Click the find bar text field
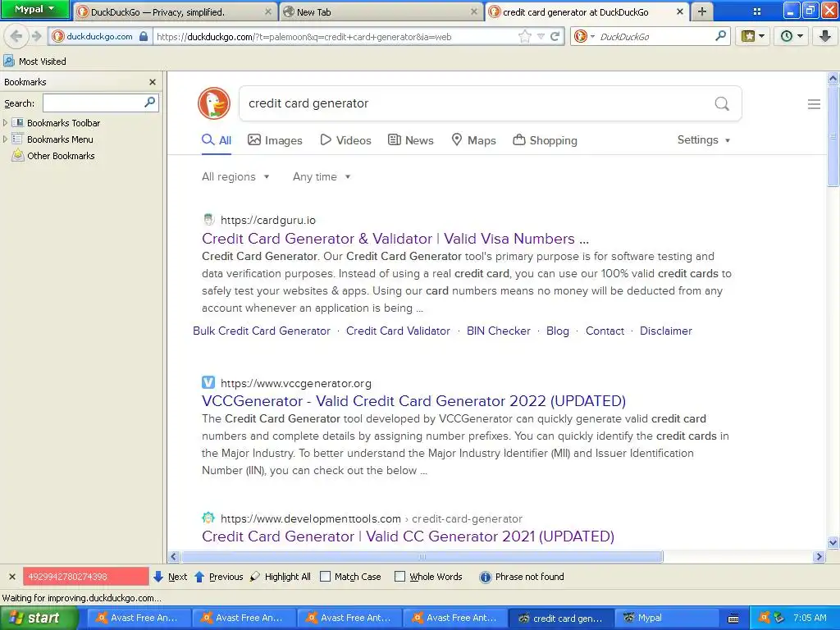 (x=85, y=577)
